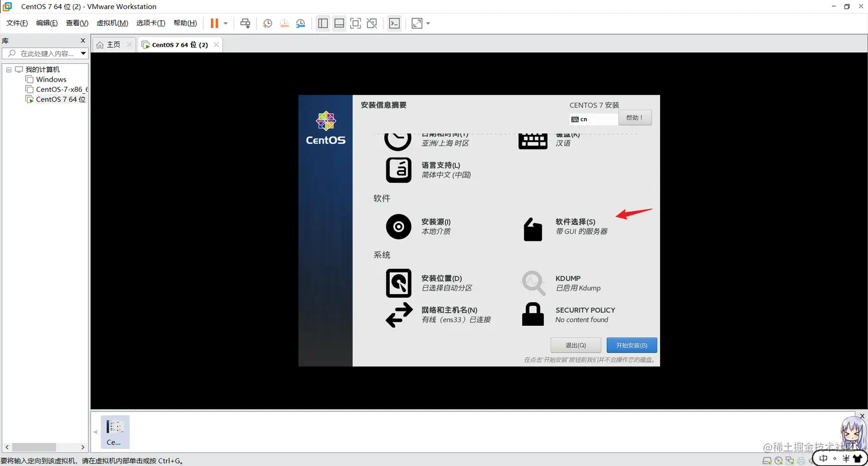The width and height of the screenshot is (868, 466).
Task: Select the CentOS-7-x86_6 VM entry
Action: (x=57, y=89)
